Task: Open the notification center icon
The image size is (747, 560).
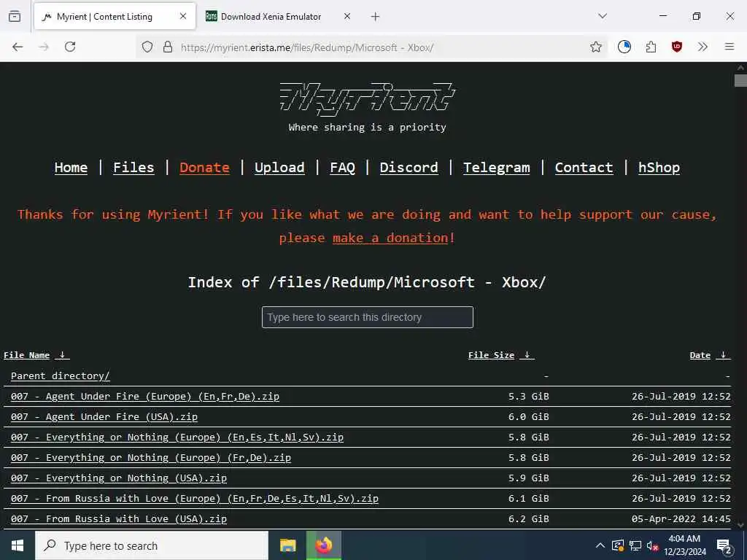Action: click(x=724, y=546)
